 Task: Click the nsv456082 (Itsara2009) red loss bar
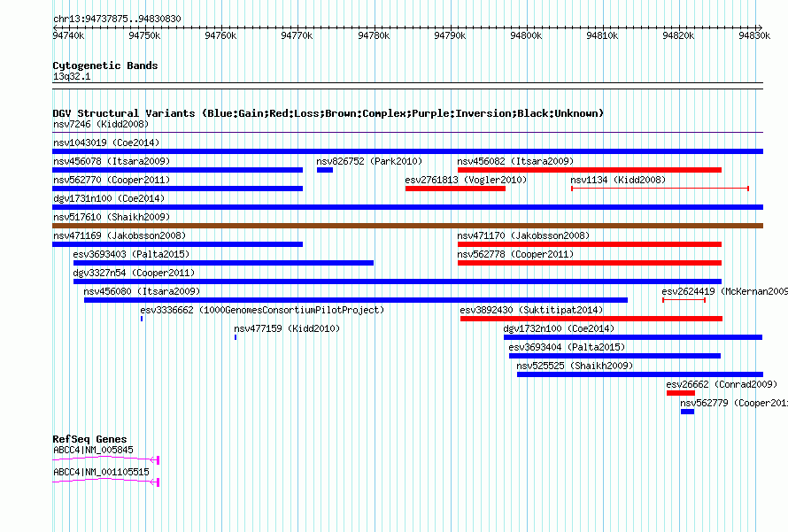590,170
